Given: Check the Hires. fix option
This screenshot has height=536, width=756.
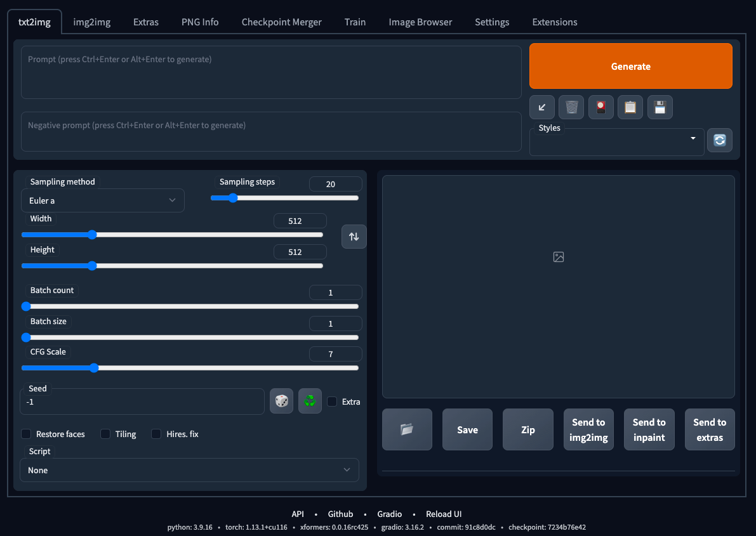Looking at the screenshot, I should click(x=156, y=434).
